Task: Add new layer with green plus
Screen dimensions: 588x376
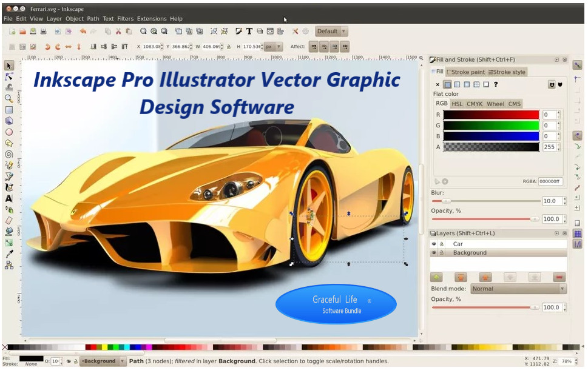Action: (x=436, y=277)
